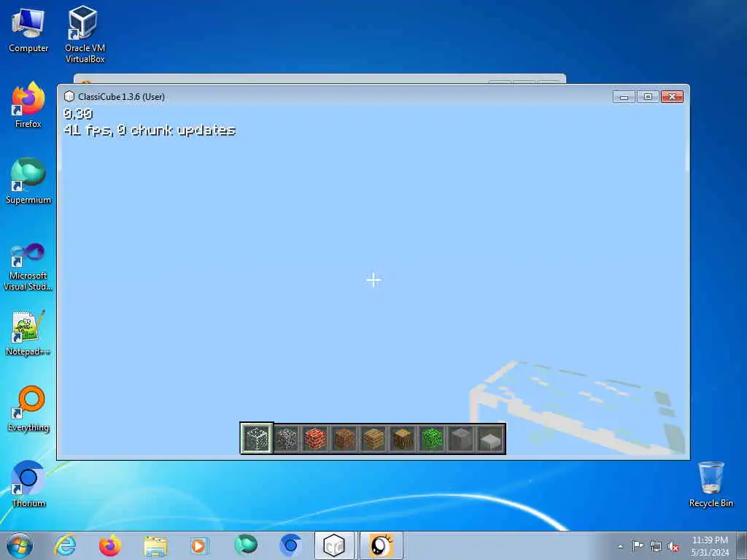Select the Recycle Bin icon
747x560 pixels.
tap(711, 484)
